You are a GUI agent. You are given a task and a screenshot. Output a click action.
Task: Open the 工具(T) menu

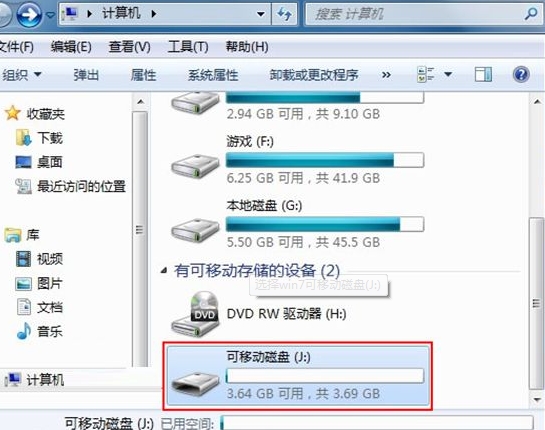point(188,47)
